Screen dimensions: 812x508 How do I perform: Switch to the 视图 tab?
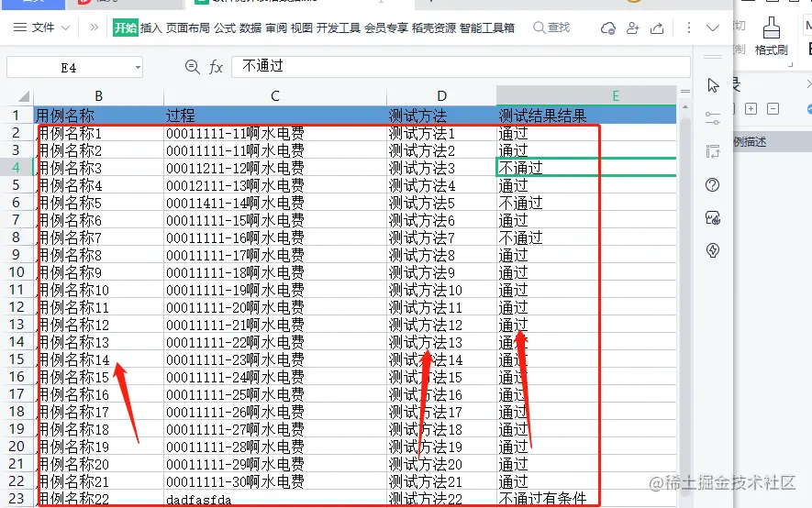301,28
